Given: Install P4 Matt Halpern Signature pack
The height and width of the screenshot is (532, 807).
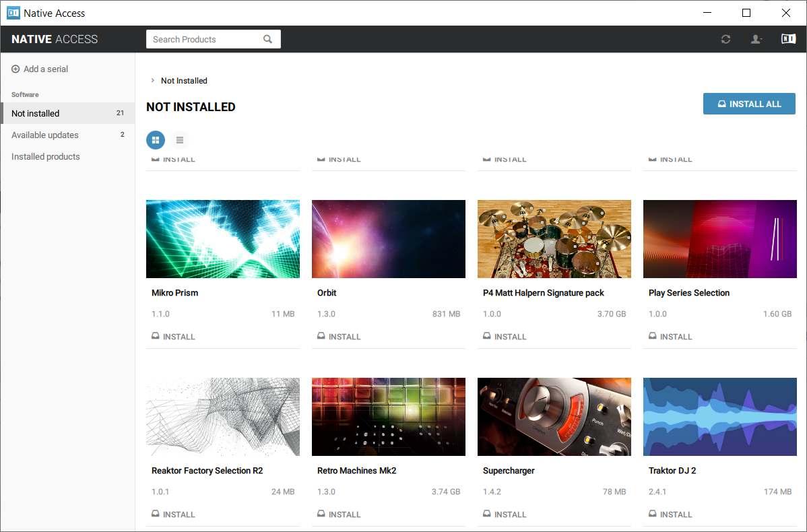Looking at the screenshot, I should (505, 337).
